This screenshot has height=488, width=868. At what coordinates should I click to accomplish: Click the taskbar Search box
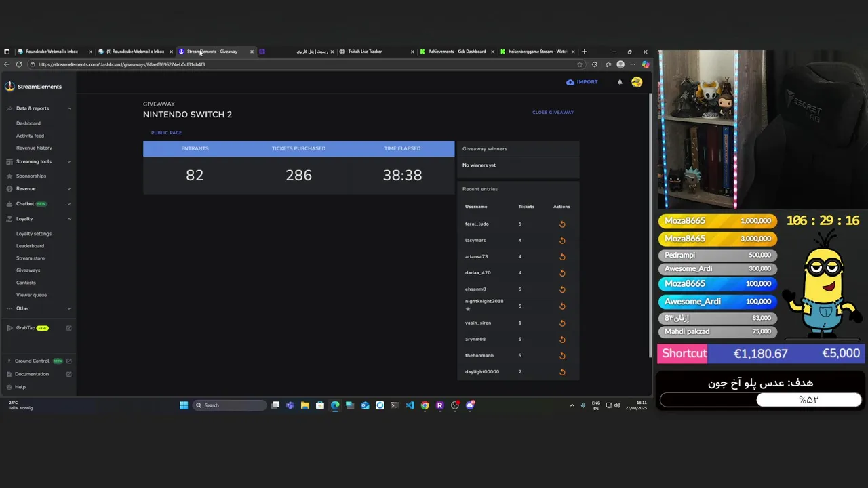[x=229, y=405]
